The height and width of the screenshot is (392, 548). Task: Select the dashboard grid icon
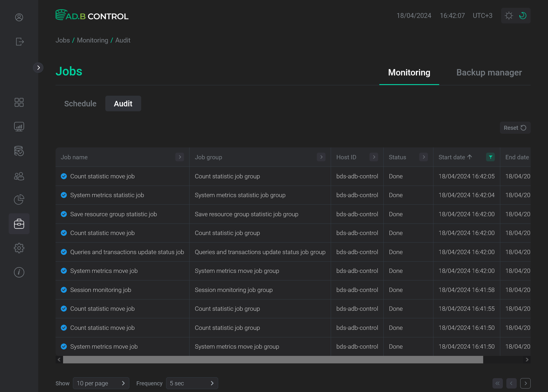[19, 102]
